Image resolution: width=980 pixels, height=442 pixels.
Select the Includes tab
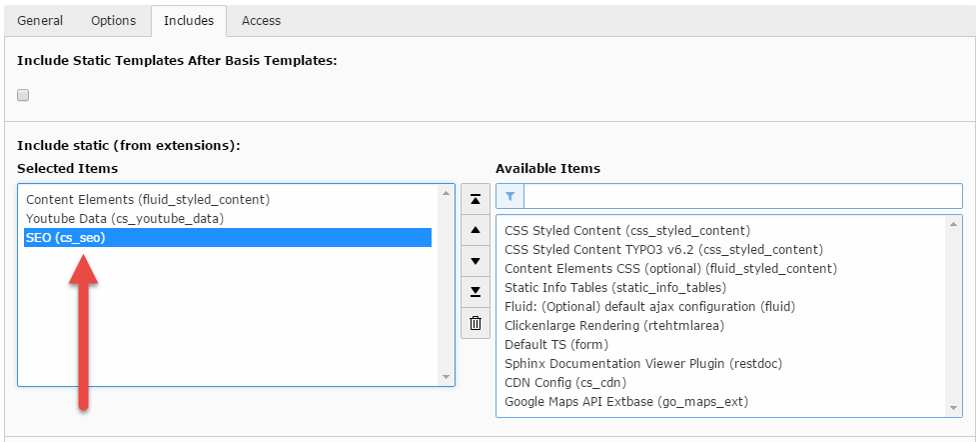click(189, 20)
